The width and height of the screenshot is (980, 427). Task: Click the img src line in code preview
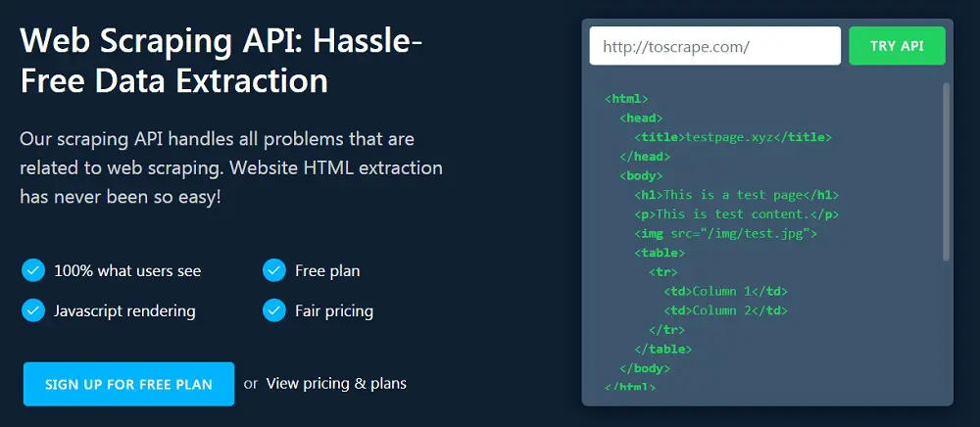coord(725,233)
